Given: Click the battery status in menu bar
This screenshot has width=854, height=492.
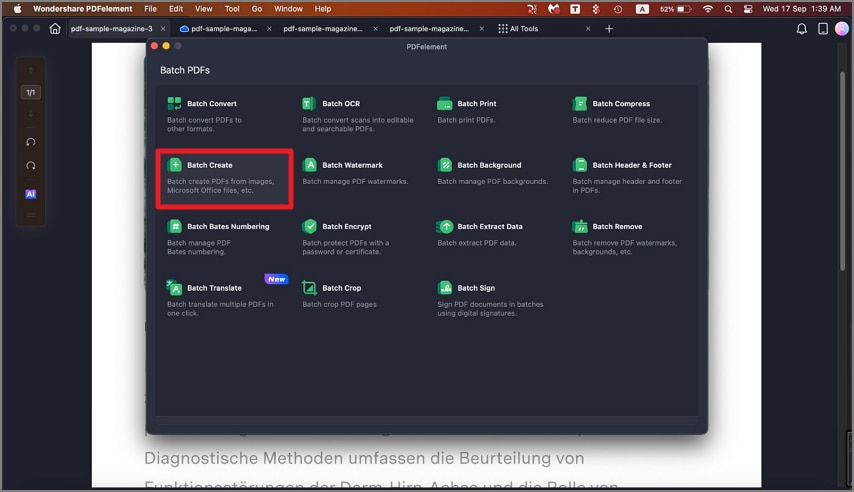Looking at the screenshot, I should [x=675, y=9].
